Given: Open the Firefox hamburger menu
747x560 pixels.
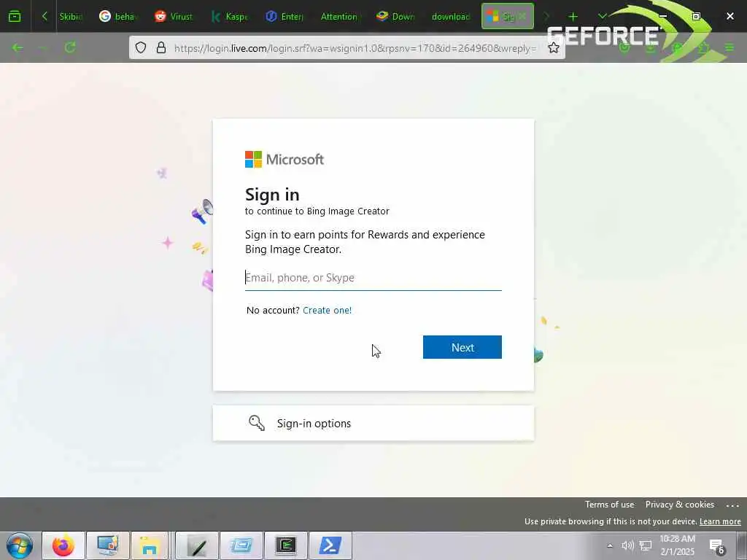Looking at the screenshot, I should click(729, 47).
